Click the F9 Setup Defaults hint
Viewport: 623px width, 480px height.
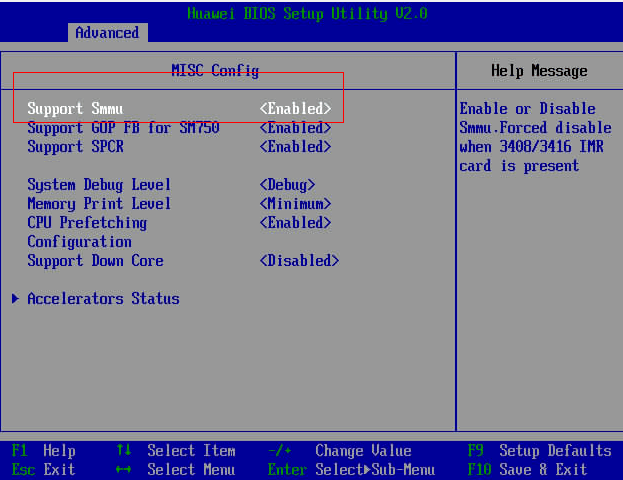click(540, 451)
